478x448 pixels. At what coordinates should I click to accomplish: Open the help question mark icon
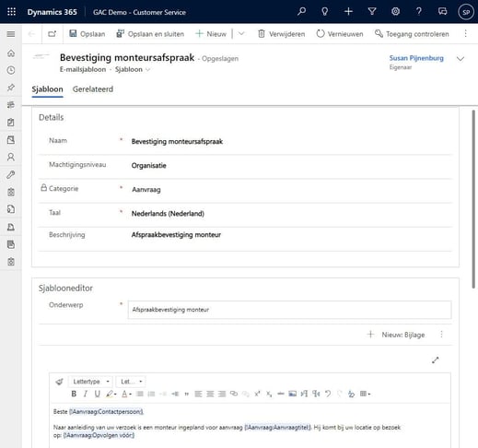419,12
